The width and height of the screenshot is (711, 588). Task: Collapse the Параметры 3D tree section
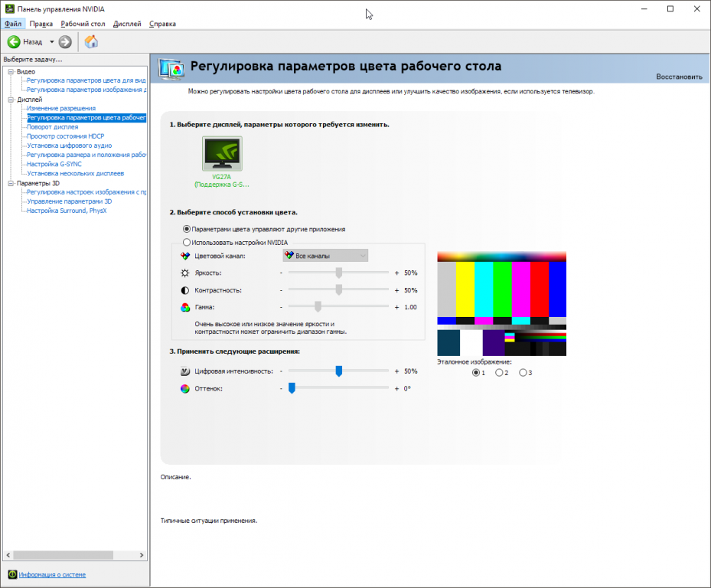click(11, 183)
